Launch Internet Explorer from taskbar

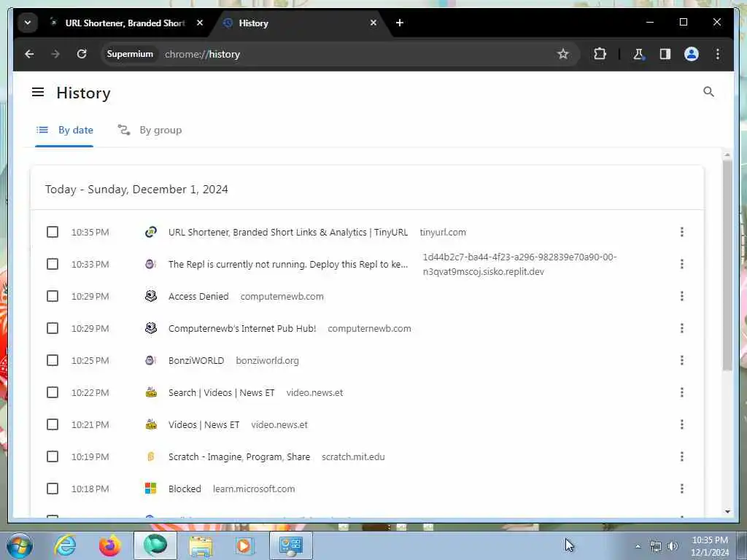coord(65,545)
